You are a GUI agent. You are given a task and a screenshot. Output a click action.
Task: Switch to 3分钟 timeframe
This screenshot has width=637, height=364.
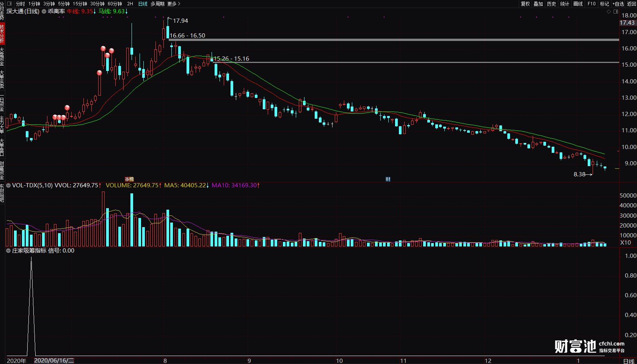coord(49,4)
